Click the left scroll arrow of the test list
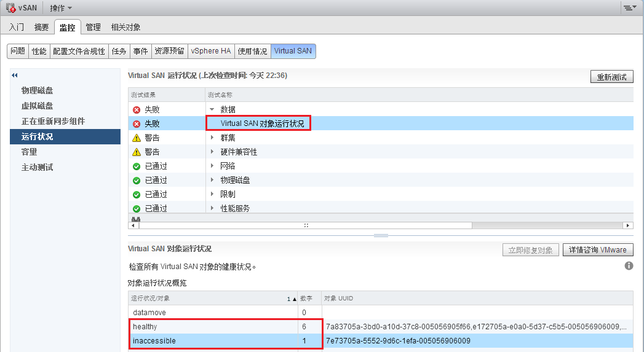Image resolution: width=644 pixels, height=352 pixels. [133, 225]
